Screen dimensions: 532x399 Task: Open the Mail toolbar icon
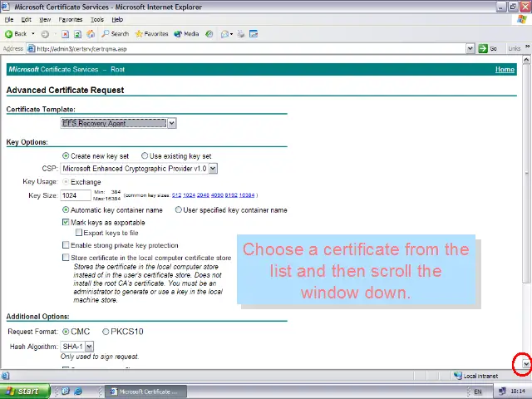coord(224,34)
